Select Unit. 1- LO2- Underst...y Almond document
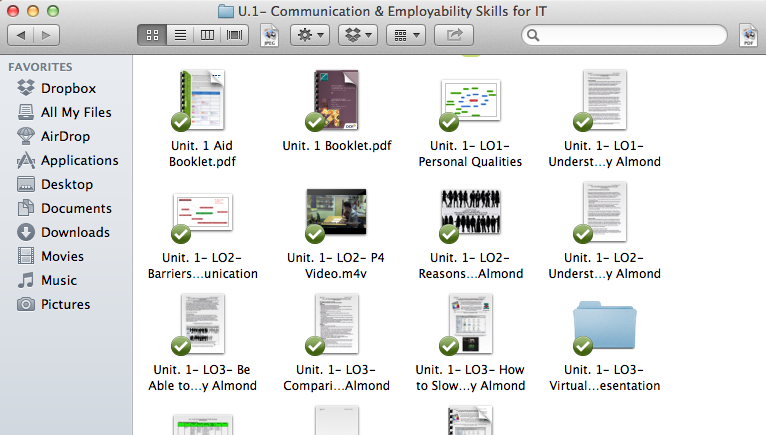Image resolution: width=766 pixels, height=435 pixels. tap(604, 212)
